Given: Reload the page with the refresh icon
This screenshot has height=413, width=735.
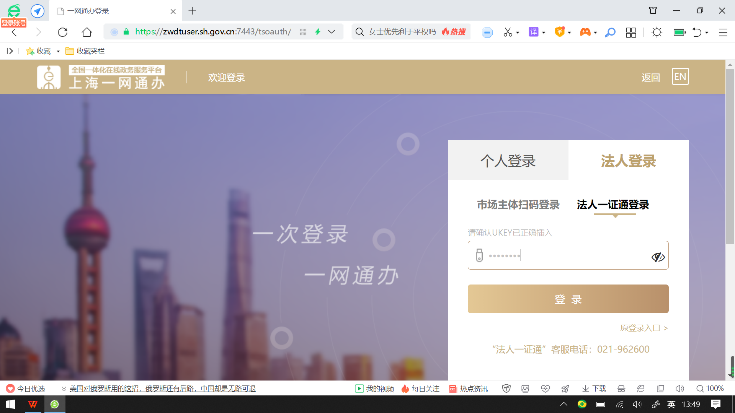Looking at the screenshot, I should coord(62,32).
